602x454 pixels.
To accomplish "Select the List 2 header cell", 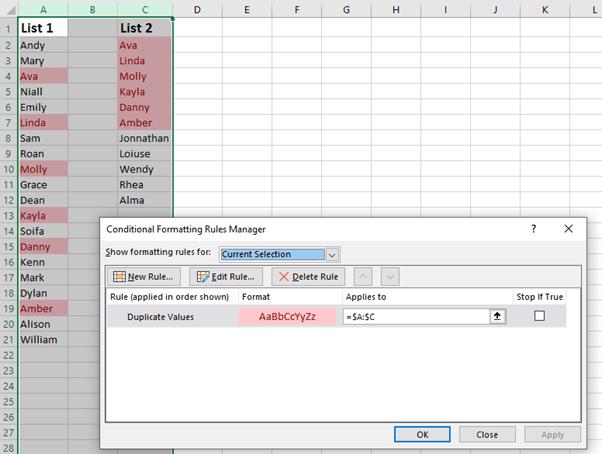I will click(145, 28).
